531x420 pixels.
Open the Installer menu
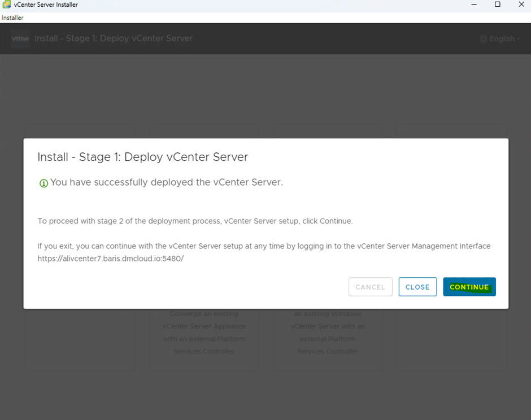coord(12,18)
